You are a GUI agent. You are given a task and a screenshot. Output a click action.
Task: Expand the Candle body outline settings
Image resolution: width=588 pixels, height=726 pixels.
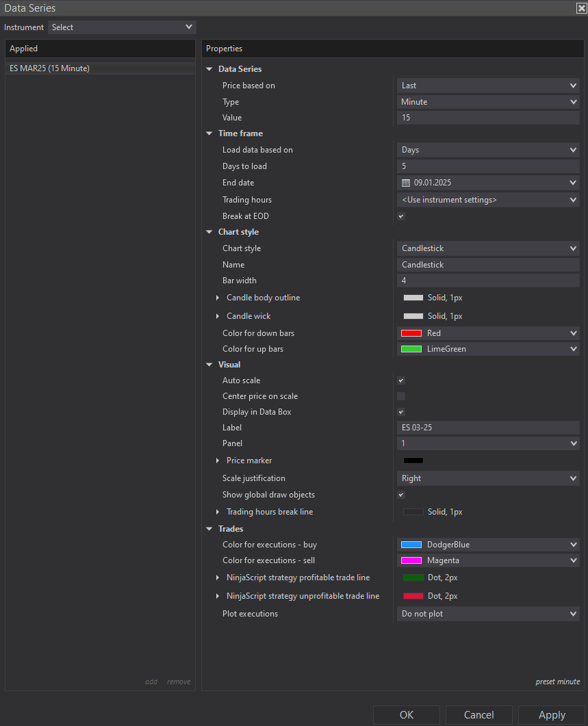[218, 298]
